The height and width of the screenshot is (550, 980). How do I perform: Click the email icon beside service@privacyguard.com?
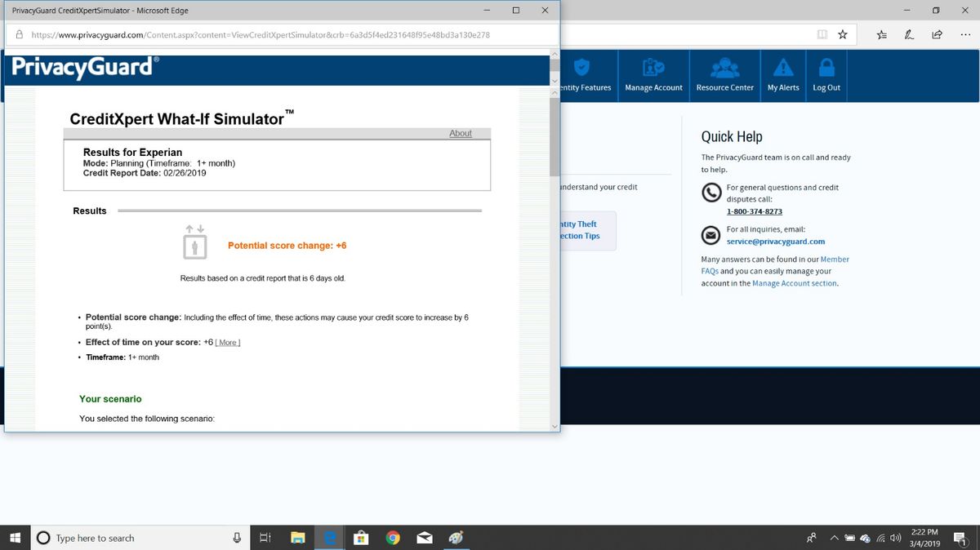[x=709, y=235]
